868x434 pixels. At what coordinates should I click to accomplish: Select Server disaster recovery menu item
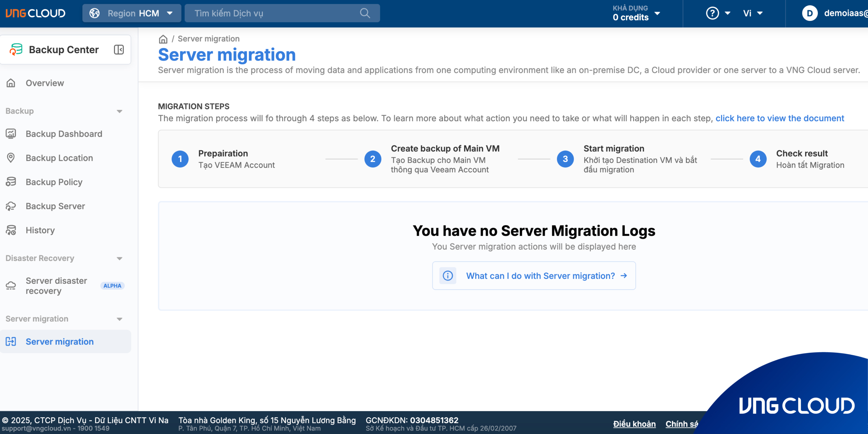tap(56, 286)
